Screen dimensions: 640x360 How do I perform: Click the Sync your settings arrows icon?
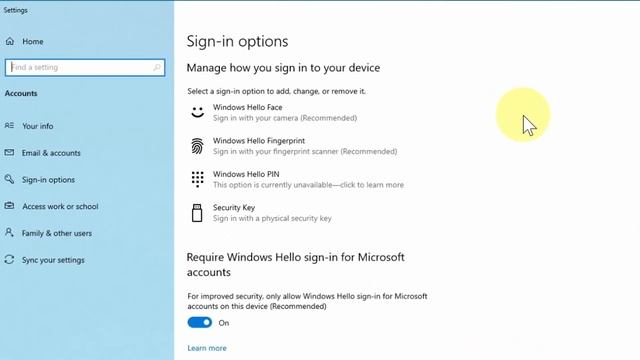tap(9, 260)
